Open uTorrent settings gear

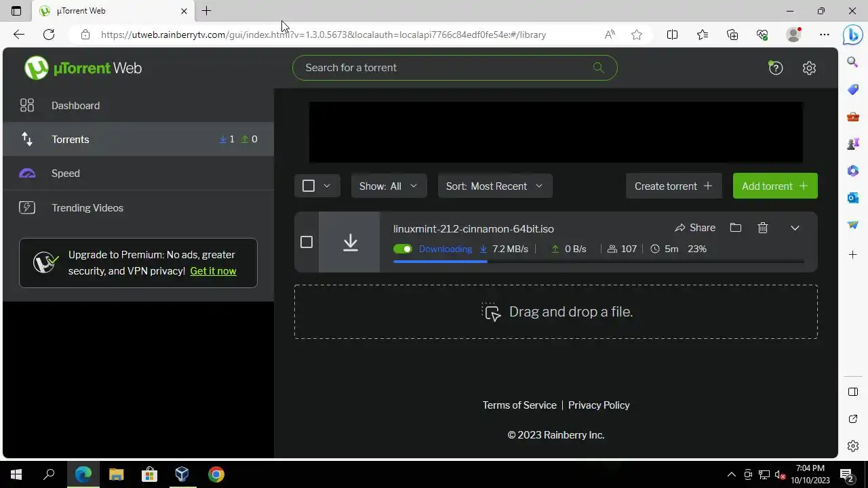coord(809,68)
